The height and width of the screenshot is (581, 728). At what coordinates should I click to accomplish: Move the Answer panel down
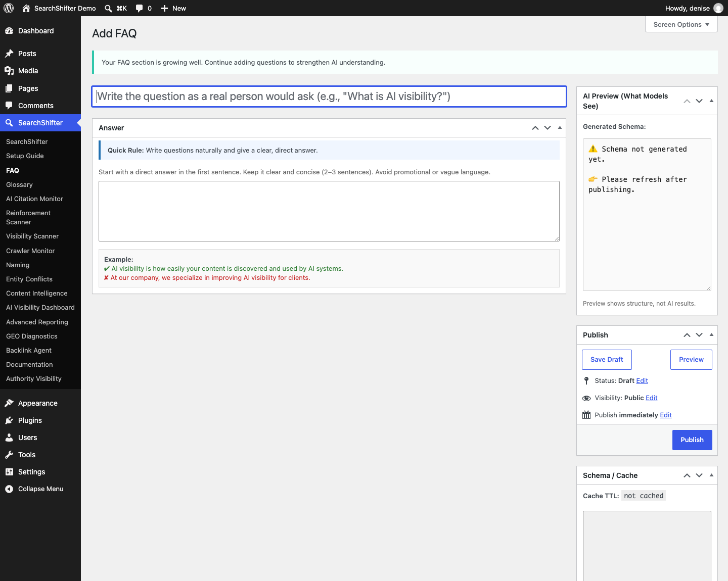coord(548,128)
